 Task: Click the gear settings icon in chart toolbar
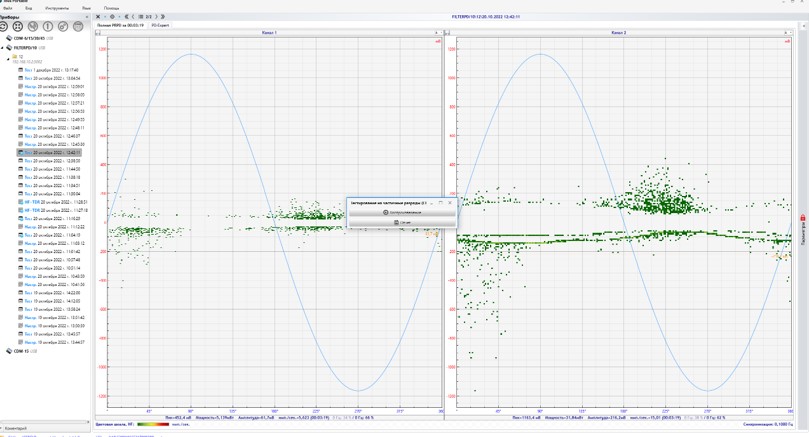point(112,17)
